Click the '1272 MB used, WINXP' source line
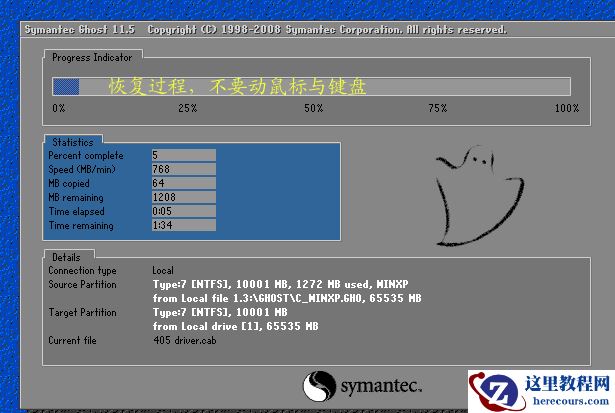615x413 pixels. point(281,284)
